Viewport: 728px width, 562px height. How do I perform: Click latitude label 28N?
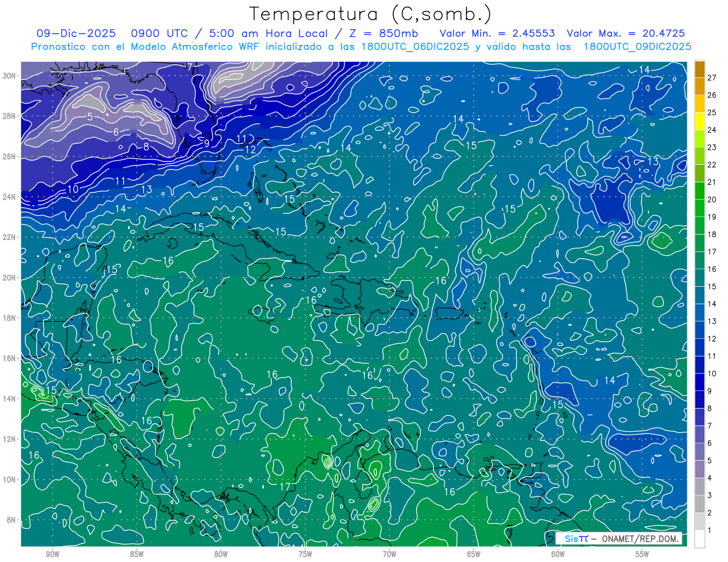10,116
